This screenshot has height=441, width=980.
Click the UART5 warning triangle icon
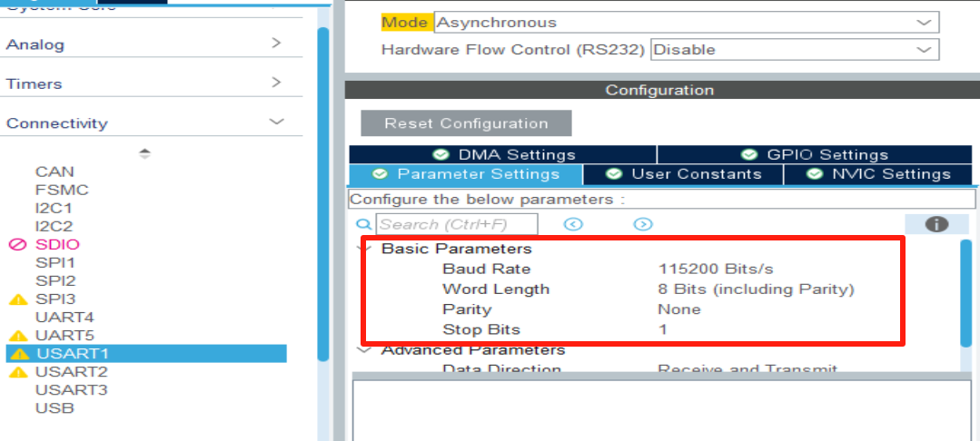point(17,335)
